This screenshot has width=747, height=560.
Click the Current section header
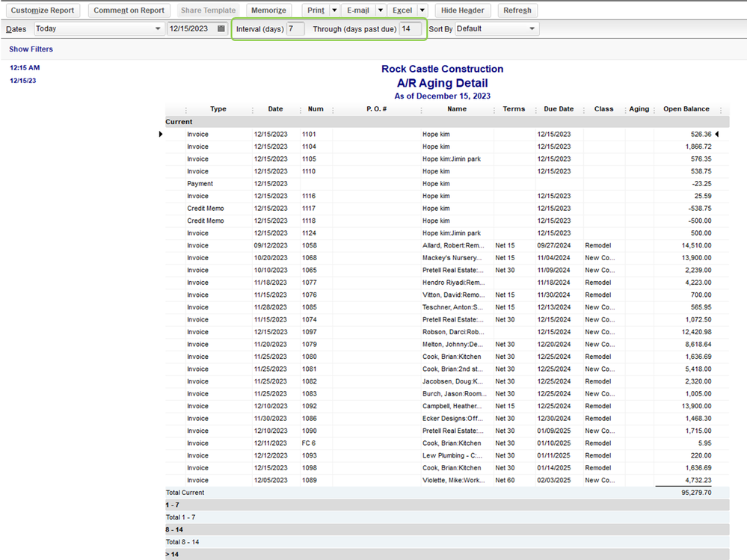[447, 122]
